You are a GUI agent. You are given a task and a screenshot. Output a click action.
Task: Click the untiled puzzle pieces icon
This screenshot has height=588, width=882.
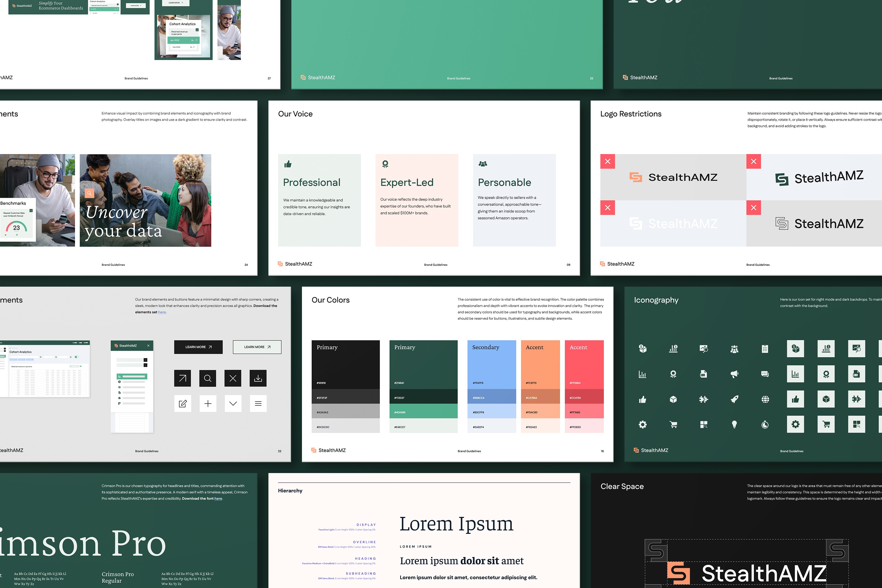(704, 399)
